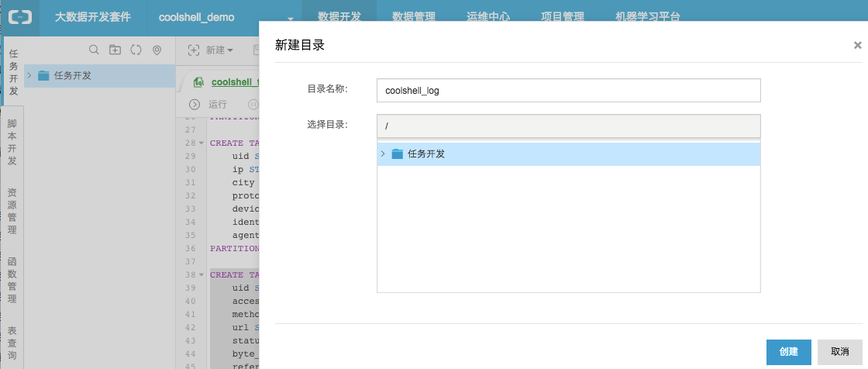Click the coolshell SQL editor tab
This screenshot has width=868, height=369.
tap(236, 82)
